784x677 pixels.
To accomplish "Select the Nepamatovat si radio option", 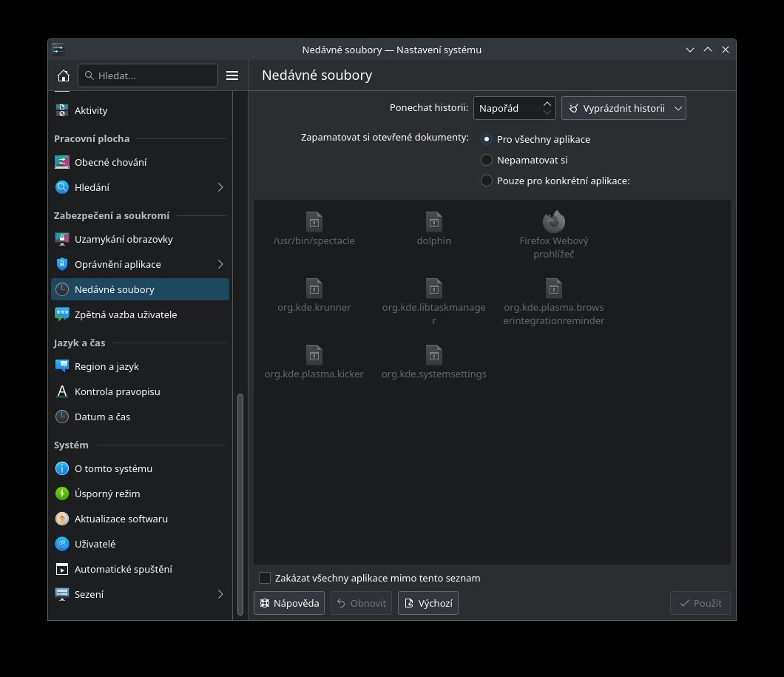I will pyautogui.click(x=487, y=160).
